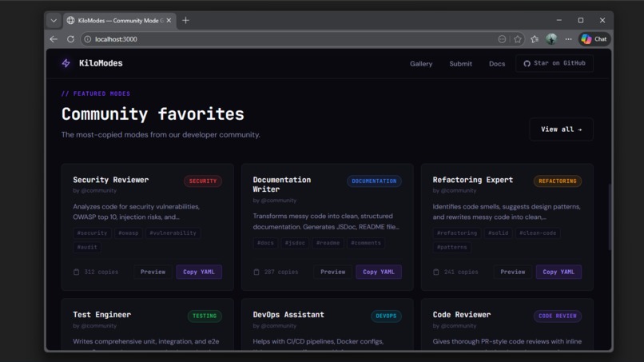Image resolution: width=644 pixels, height=362 pixels.
Task: Preview the Security Reviewer mode
Action: pos(153,272)
